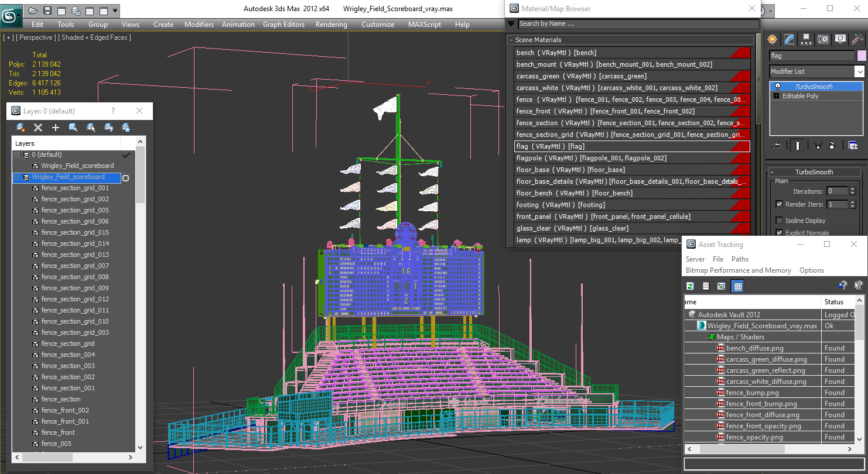
Task: Click Hide/Unhide All Layers icon
Action: pyautogui.click(x=108, y=127)
